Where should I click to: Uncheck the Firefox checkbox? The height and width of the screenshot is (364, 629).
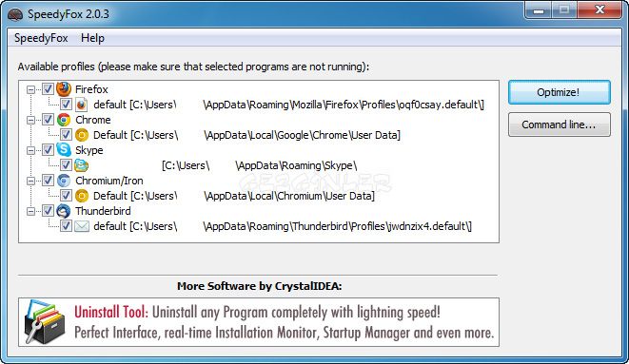pos(48,89)
